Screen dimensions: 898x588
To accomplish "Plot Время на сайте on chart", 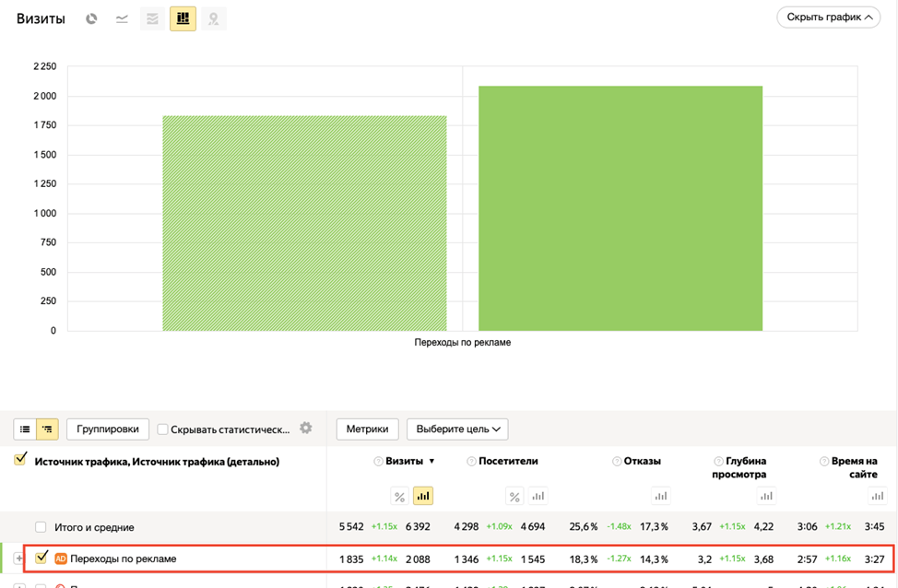I will (x=878, y=497).
